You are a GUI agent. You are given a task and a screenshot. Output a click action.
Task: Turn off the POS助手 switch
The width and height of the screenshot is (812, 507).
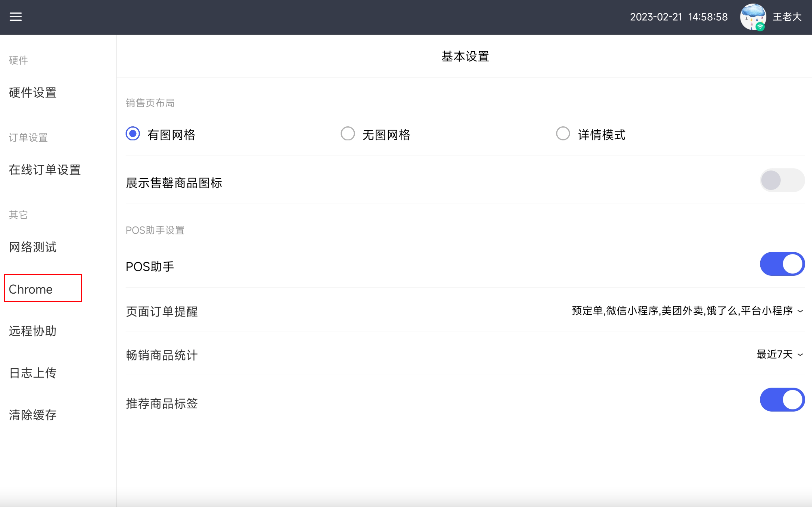(x=782, y=264)
